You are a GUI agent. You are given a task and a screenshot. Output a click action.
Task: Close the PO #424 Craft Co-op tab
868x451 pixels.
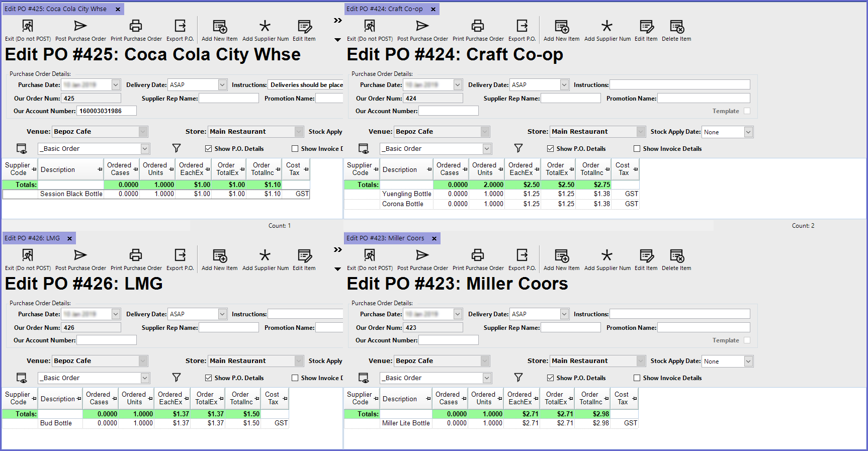pyautogui.click(x=433, y=9)
